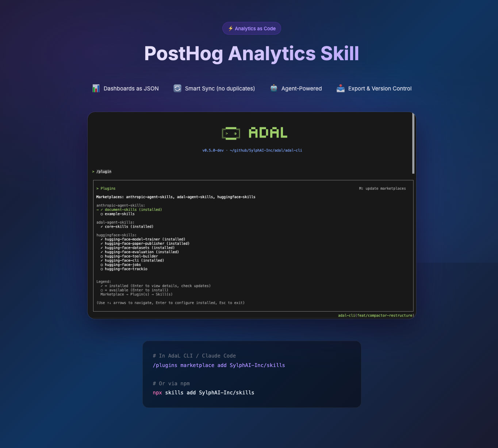The width and height of the screenshot is (498, 448).
Task: Click the Analytics as Code badge
Action: 252,28
